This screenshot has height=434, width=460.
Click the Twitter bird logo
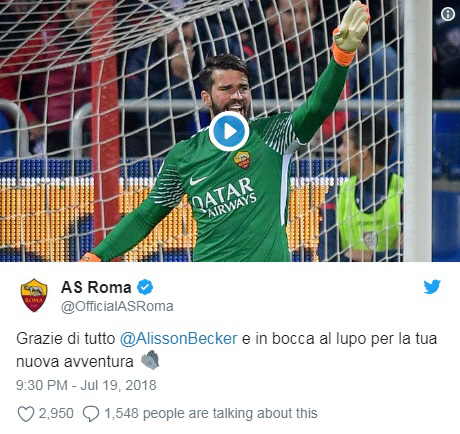(432, 287)
